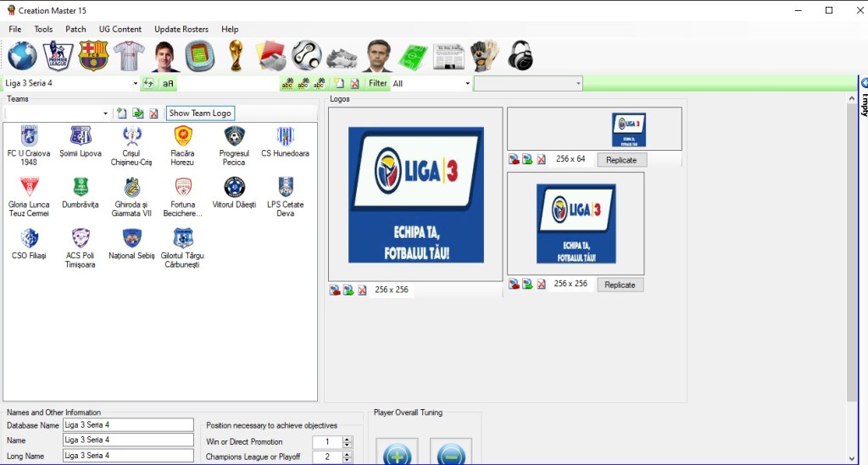Click Replicate next to the 256 x 64 logo
This screenshot has width=868, height=465.
(620, 160)
